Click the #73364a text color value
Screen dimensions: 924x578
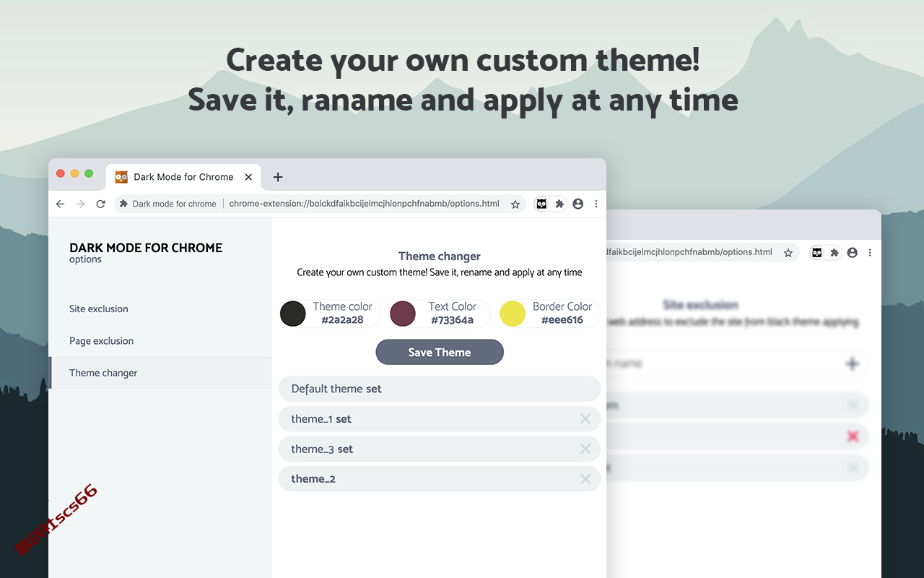[x=453, y=320]
